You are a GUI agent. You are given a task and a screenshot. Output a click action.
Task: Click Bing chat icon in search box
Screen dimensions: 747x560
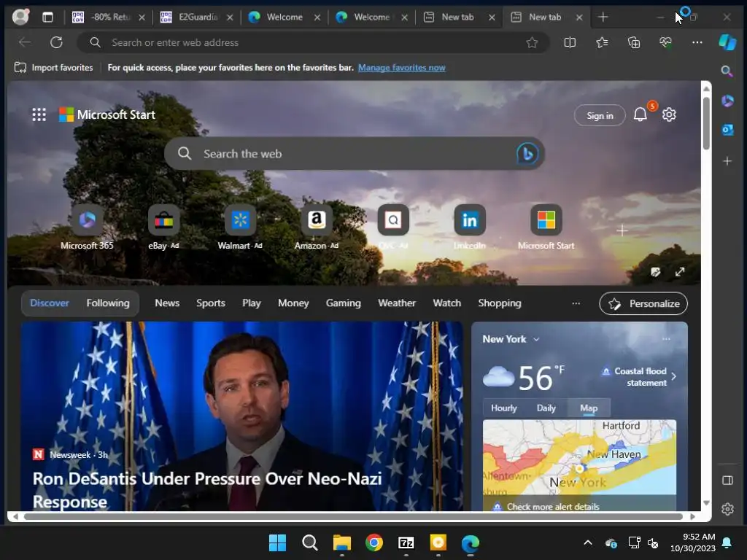click(x=527, y=154)
